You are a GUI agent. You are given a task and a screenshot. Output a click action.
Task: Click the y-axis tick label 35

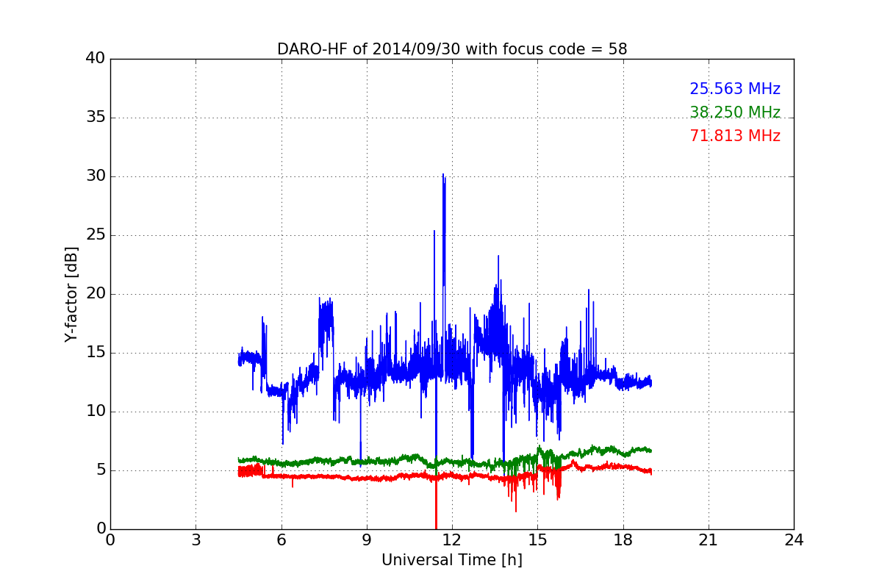pos(95,118)
